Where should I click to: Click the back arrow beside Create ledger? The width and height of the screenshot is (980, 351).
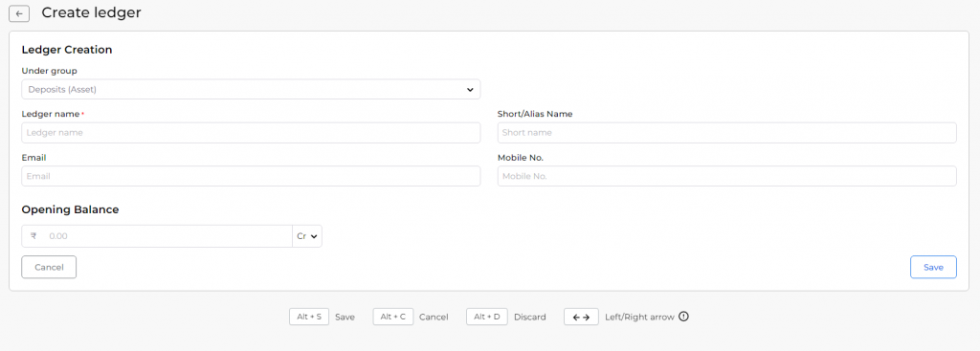point(19,13)
